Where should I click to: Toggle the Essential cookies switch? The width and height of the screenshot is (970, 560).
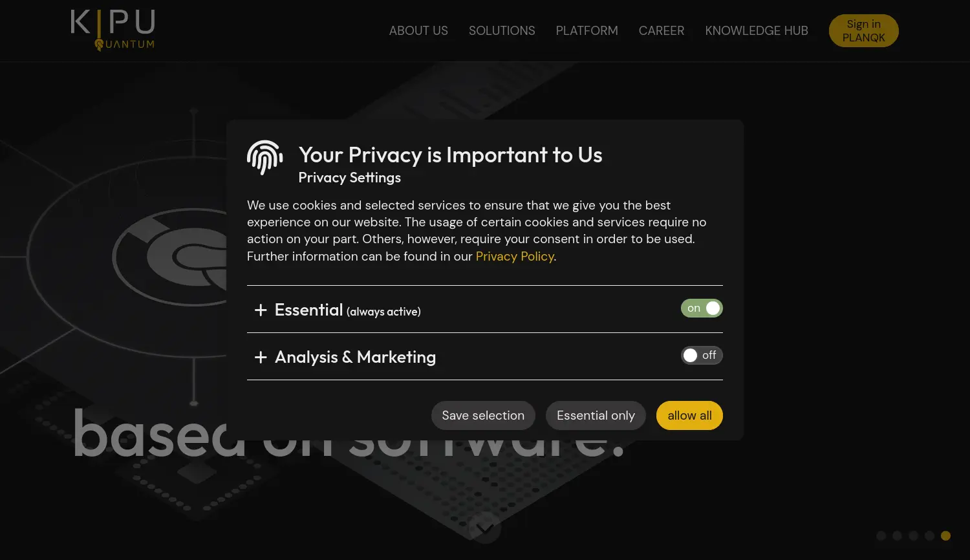coord(702,308)
